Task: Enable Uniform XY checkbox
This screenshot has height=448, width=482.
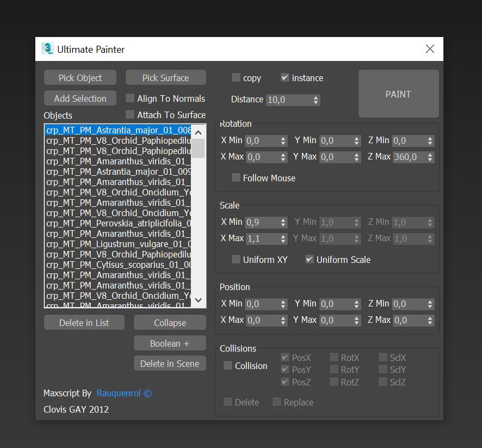Action: click(236, 259)
